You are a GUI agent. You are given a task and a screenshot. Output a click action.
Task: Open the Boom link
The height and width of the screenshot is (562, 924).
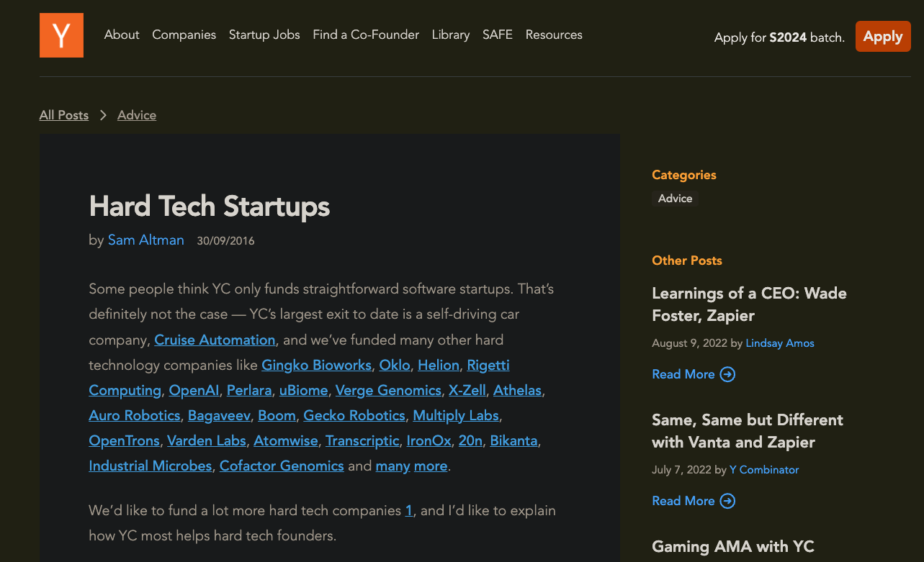tap(277, 415)
